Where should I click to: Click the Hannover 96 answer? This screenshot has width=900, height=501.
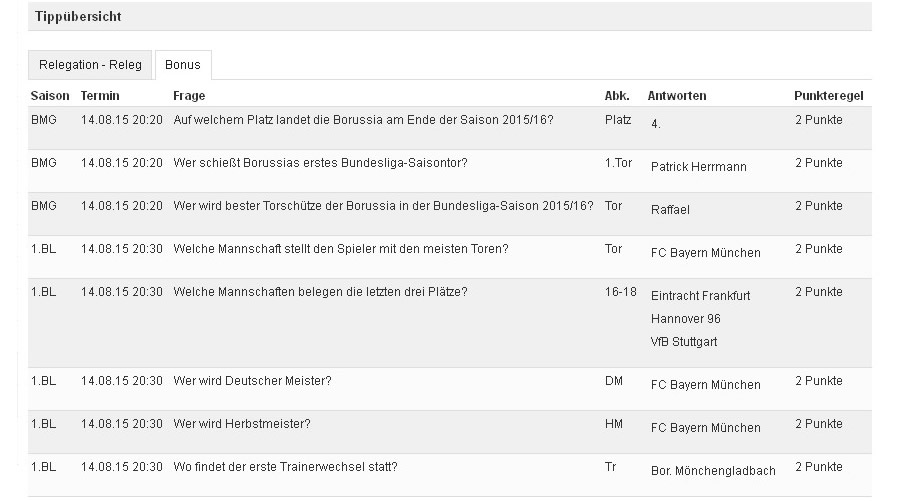click(x=685, y=319)
